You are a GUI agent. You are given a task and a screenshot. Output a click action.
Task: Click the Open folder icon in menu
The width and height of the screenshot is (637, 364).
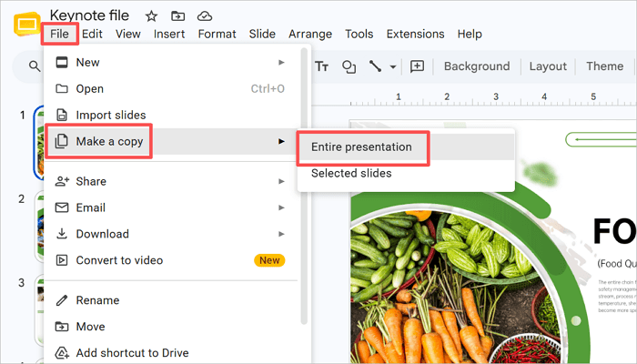coord(62,88)
